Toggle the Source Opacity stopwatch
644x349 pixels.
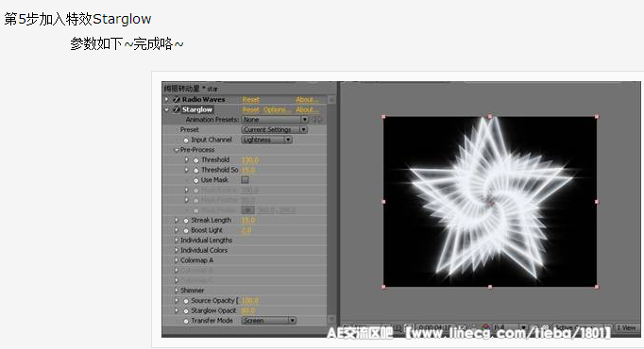pyautogui.click(x=186, y=301)
